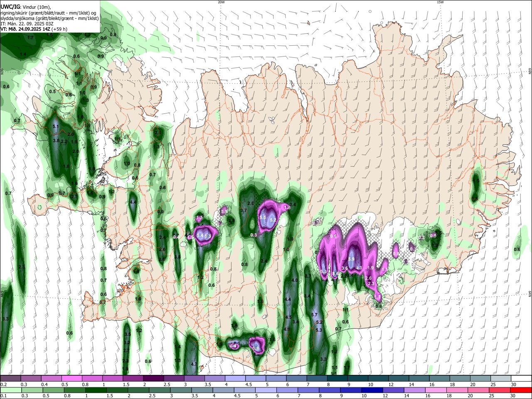Click the dusky mauve swatch starting at 0.2
The width and height of the screenshot is (532, 399).
(10, 378)
